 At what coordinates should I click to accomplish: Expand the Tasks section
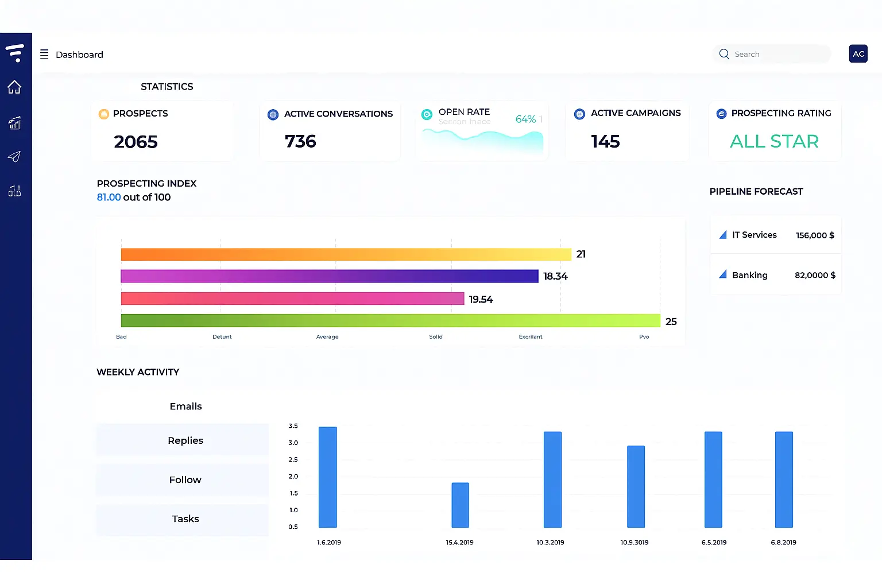tap(185, 519)
